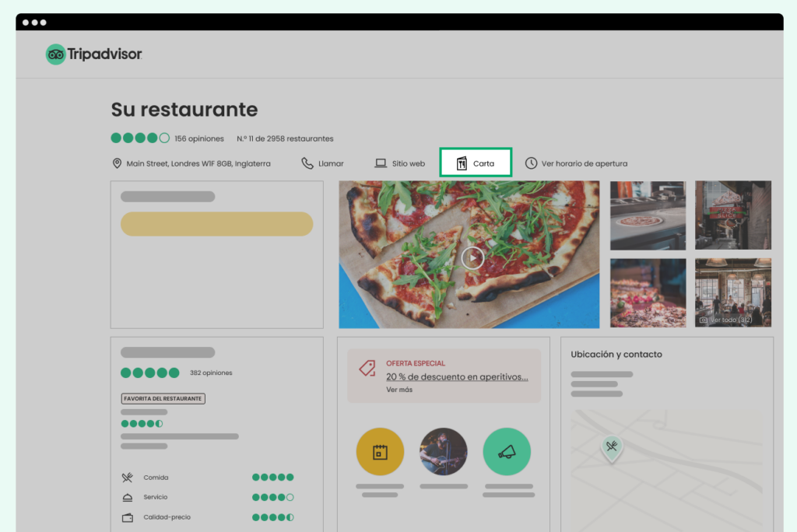Play the pizza video

[x=472, y=257]
